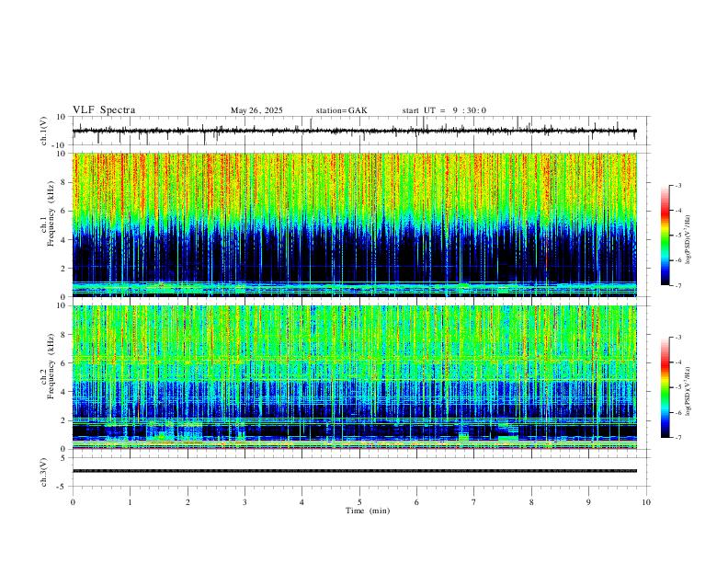Click the 'VLF Spectra' title text

coord(104,110)
